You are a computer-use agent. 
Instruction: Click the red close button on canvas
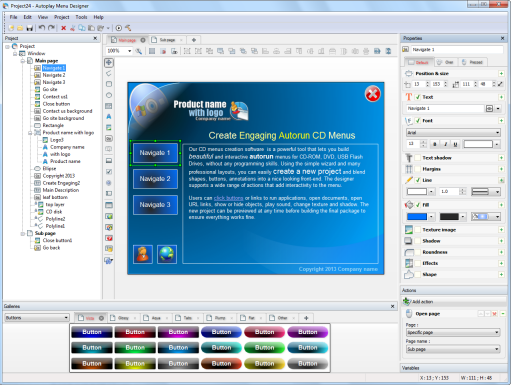[372, 94]
